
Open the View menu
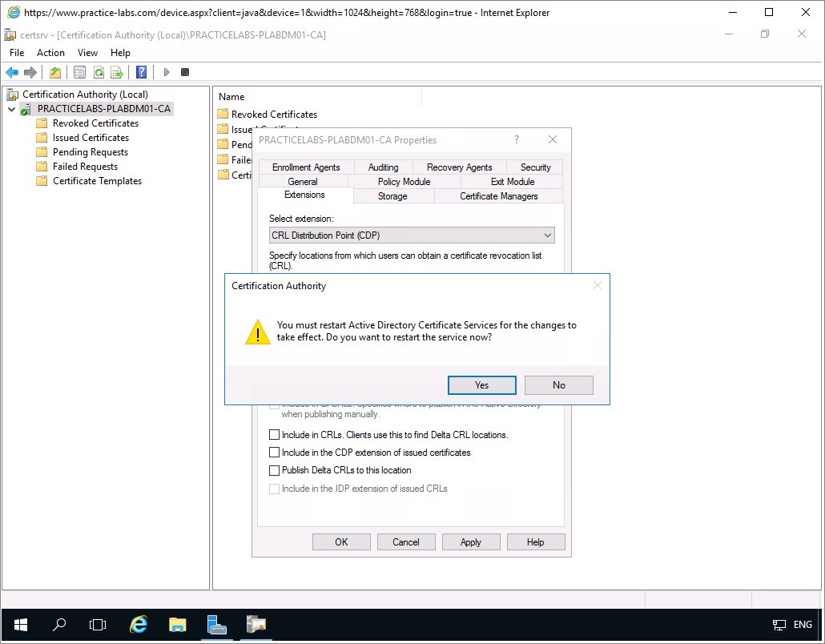click(87, 53)
